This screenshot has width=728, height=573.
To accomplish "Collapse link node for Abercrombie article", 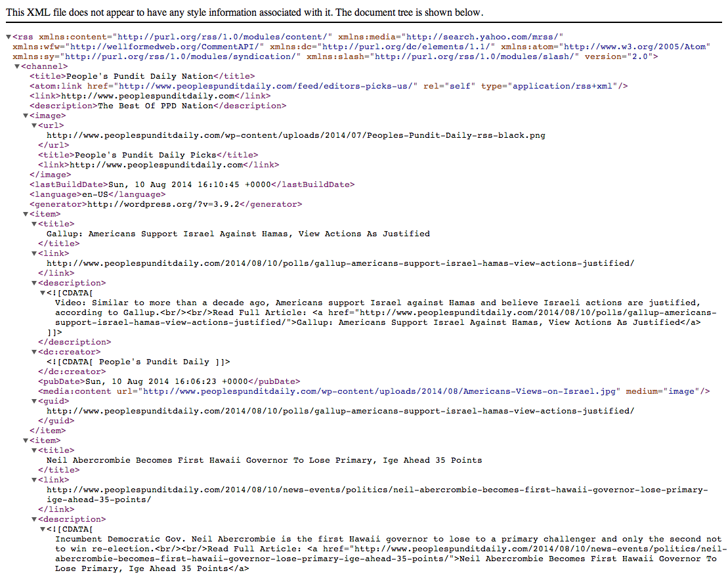I will tap(34, 480).
